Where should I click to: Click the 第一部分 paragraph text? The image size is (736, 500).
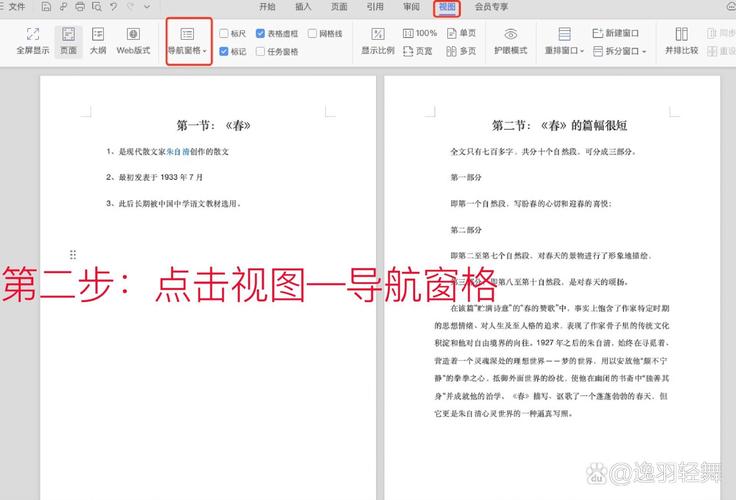[x=466, y=177]
